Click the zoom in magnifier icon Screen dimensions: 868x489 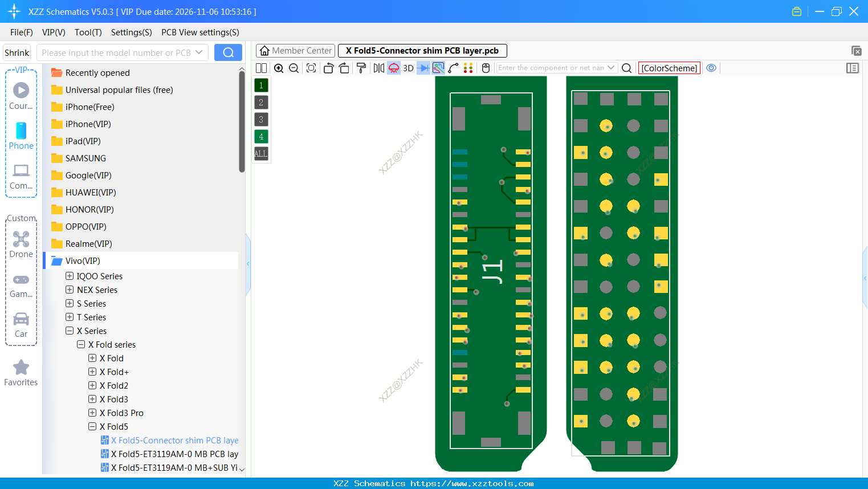click(279, 68)
